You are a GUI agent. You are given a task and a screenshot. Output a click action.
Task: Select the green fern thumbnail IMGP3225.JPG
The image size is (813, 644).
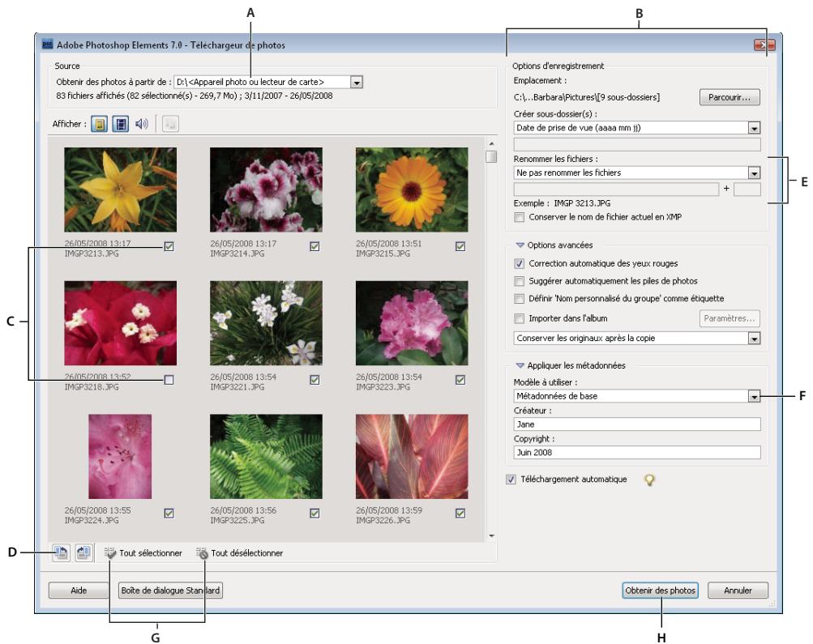pyautogui.click(x=266, y=456)
